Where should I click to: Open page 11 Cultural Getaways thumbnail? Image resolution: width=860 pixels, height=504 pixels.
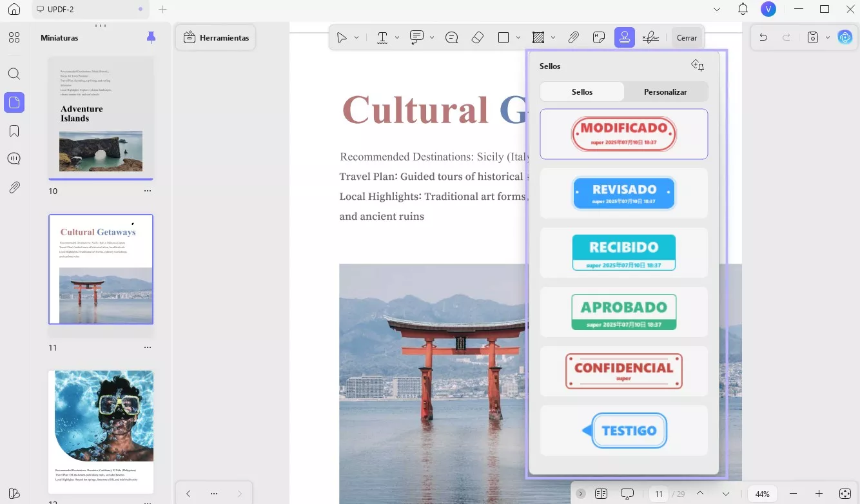point(101,269)
